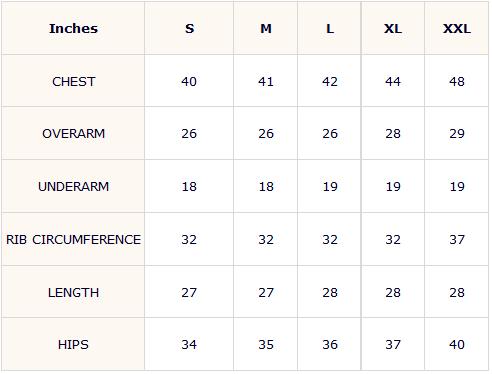Select hips value 34 for size S
Screen dimensions: 492x374
pyautogui.click(x=189, y=345)
